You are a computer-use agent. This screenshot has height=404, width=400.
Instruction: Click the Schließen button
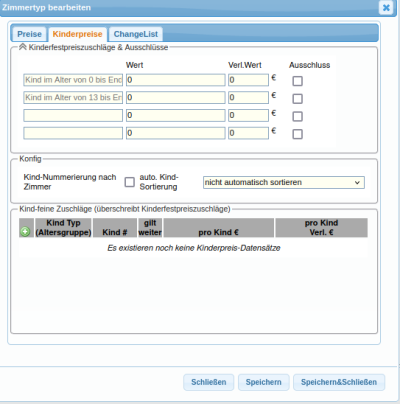pyautogui.click(x=209, y=382)
